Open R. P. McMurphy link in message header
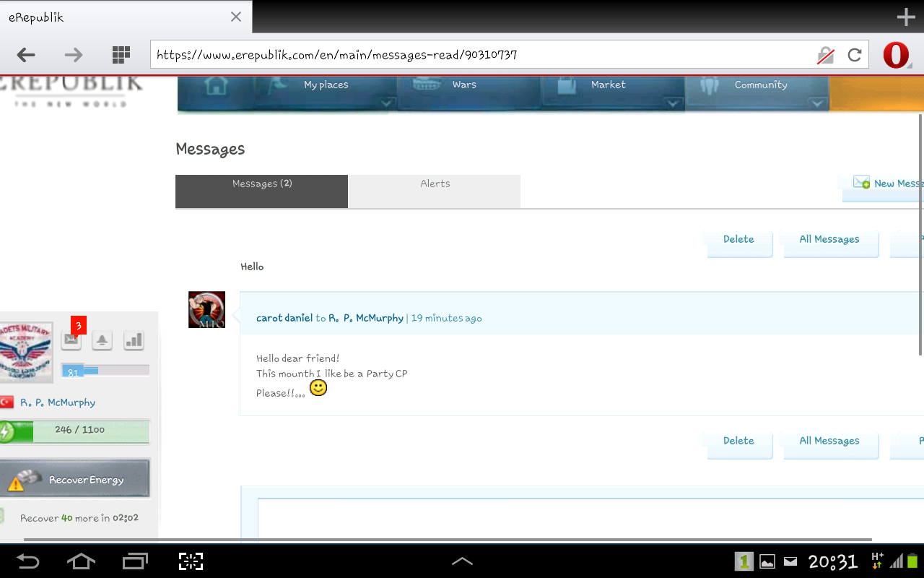The image size is (924, 578). [x=366, y=318]
